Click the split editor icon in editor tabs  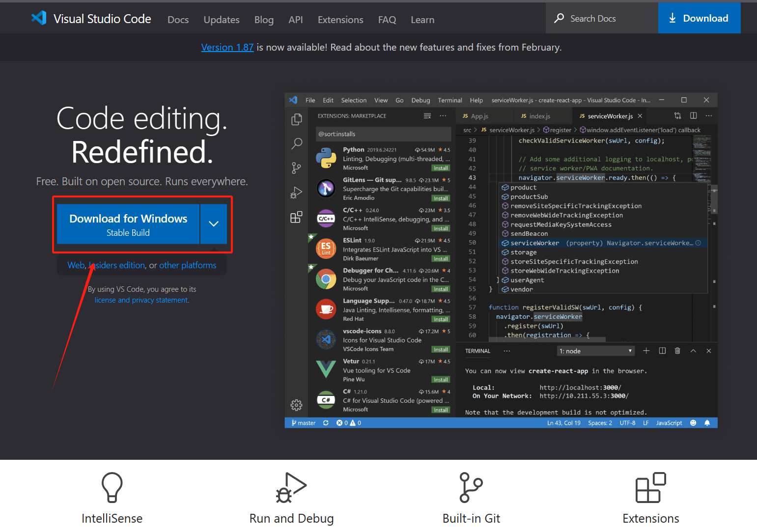[693, 115]
